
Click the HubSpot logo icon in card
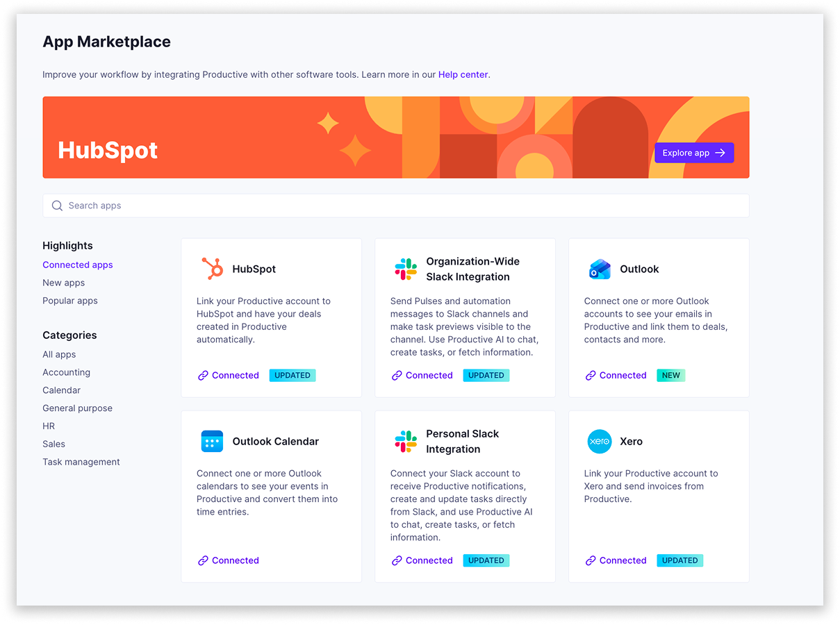click(x=212, y=269)
